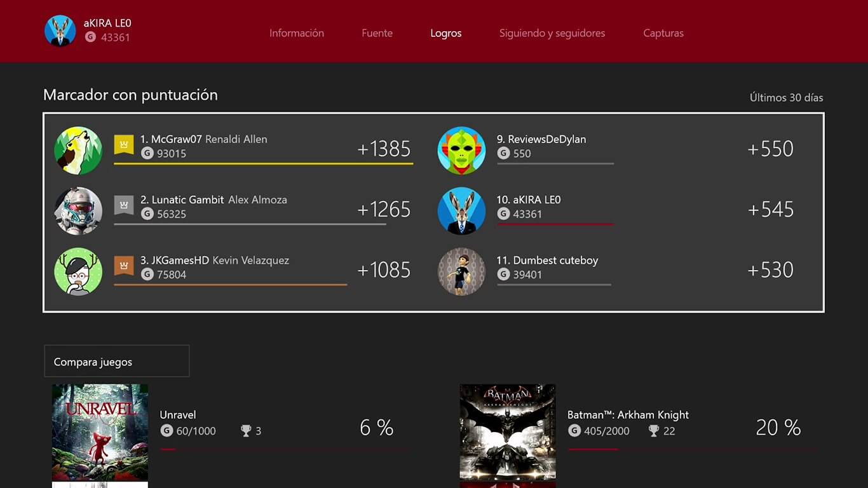This screenshot has width=868, height=488.
Task: Click the trophy icon for Batman Arkham Knight
Action: [x=654, y=431]
